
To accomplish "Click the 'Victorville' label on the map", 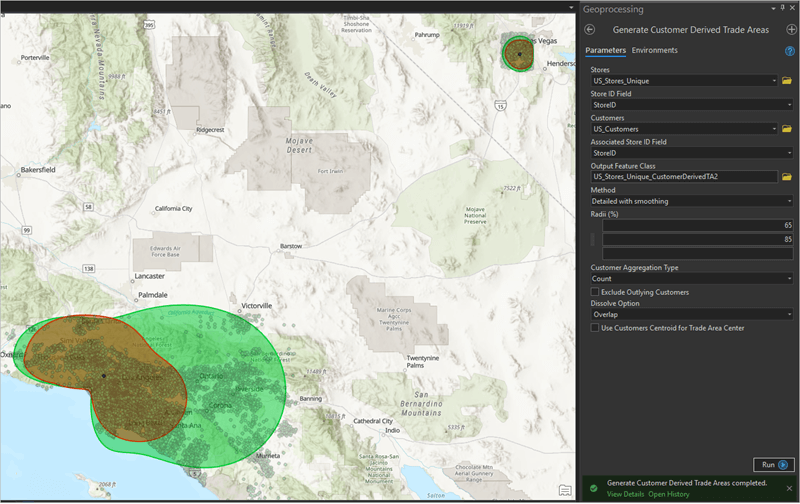I will (256, 306).
